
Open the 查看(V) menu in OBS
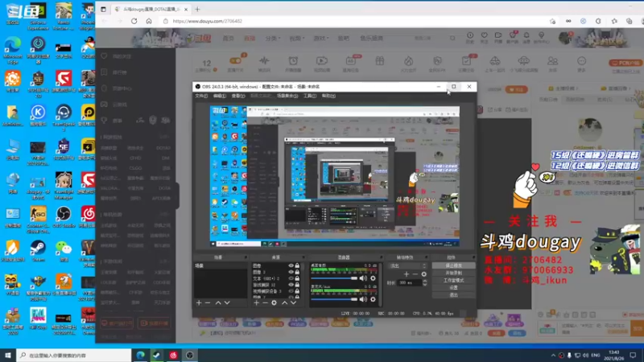point(238,96)
